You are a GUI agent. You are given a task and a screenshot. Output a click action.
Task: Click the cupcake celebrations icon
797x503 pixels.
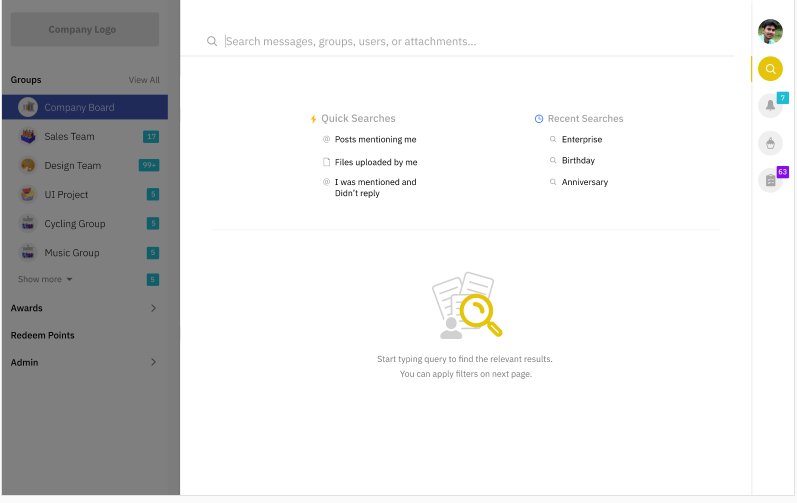(x=770, y=143)
